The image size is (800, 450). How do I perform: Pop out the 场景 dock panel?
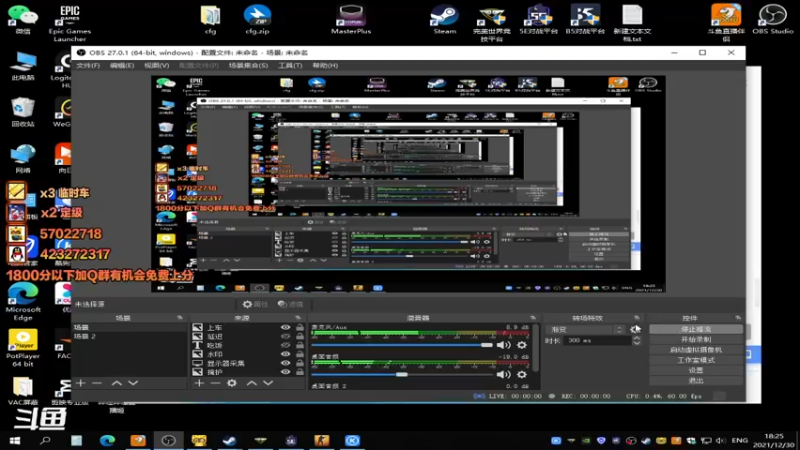[x=180, y=318]
